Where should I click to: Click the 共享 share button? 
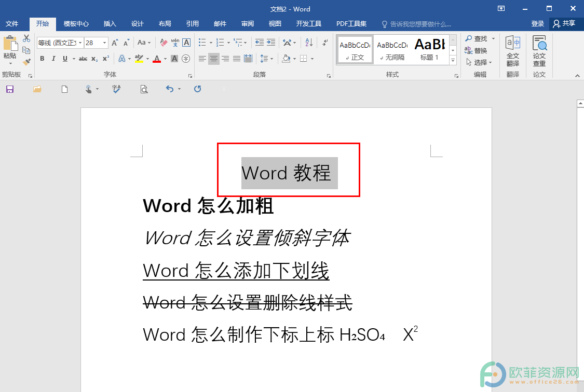(x=565, y=24)
